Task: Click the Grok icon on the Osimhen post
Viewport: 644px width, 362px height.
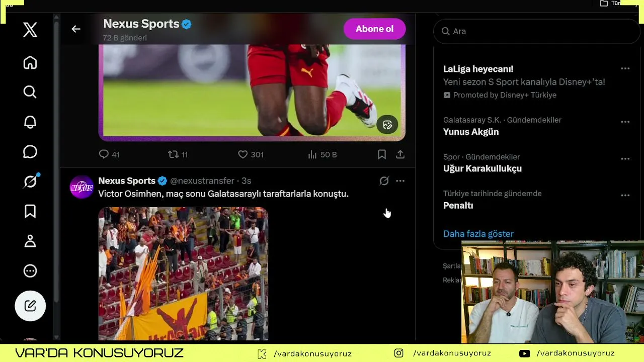Action: tap(384, 181)
